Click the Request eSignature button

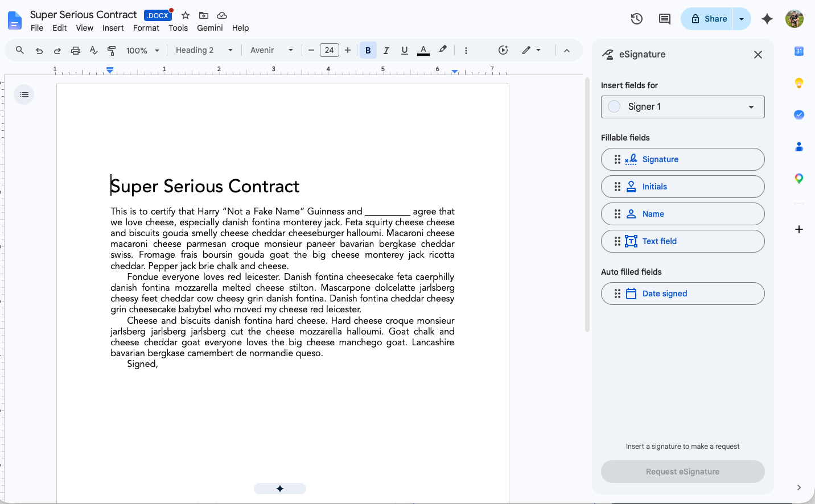click(x=682, y=472)
